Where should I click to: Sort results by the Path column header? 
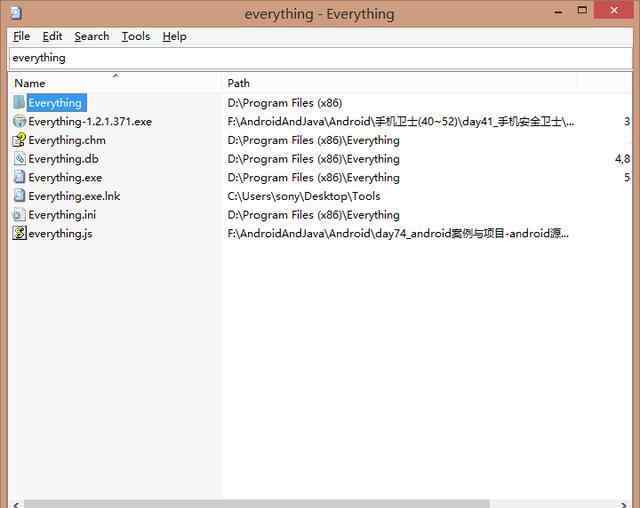[400, 83]
